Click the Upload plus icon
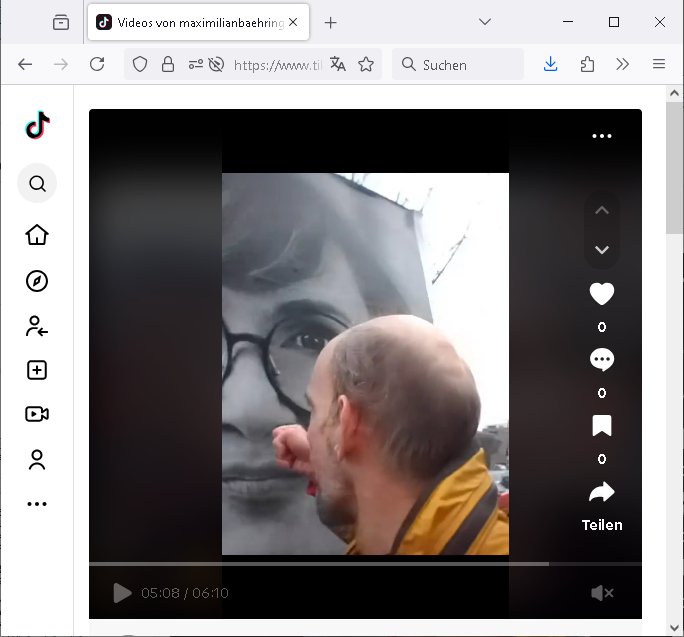684x637 pixels. [x=37, y=370]
